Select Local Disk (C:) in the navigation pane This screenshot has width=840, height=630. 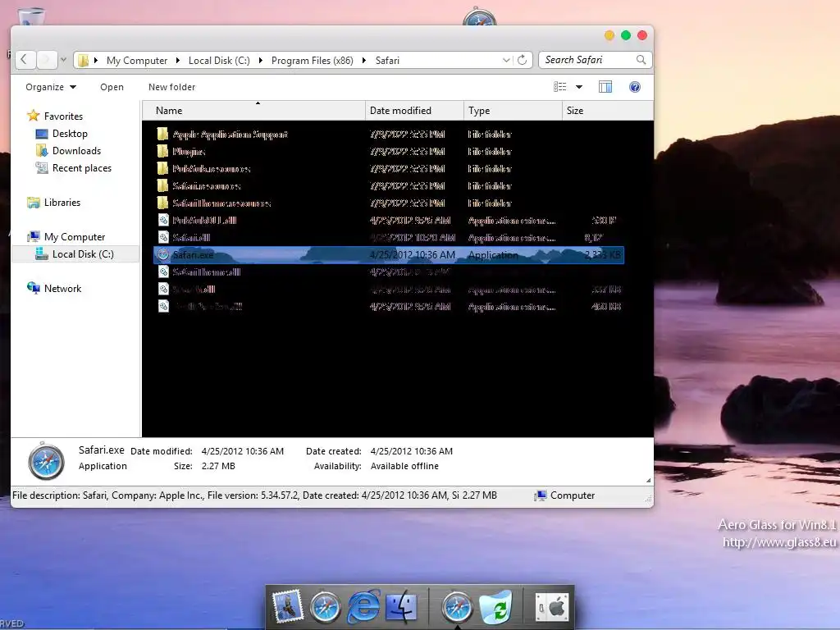click(83, 254)
